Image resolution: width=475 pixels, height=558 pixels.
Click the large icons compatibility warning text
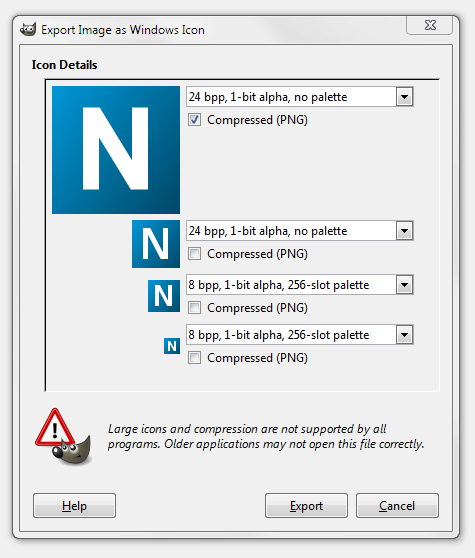pyautogui.click(x=266, y=436)
